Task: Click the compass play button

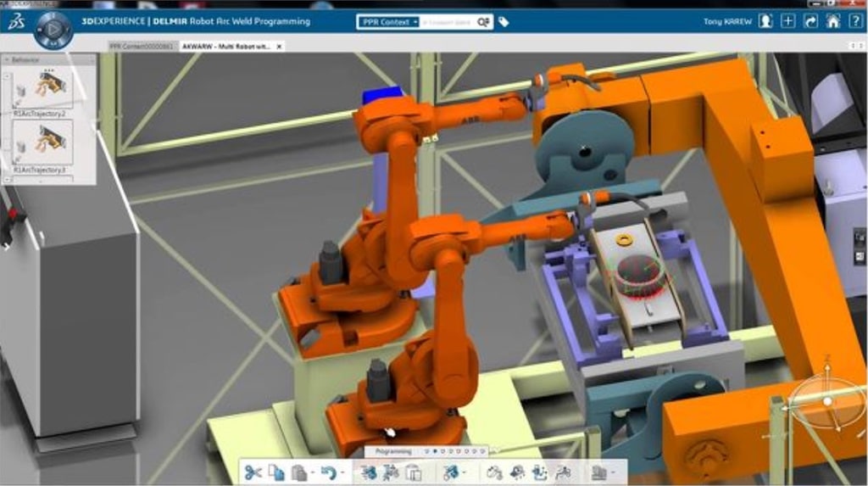Action: 53,29
